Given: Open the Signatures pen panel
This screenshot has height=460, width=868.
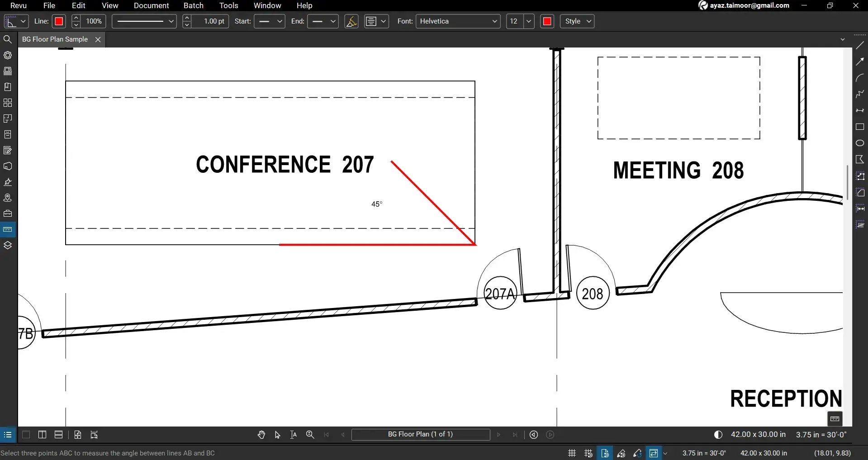Looking at the screenshot, I should pyautogui.click(x=8, y=182).
